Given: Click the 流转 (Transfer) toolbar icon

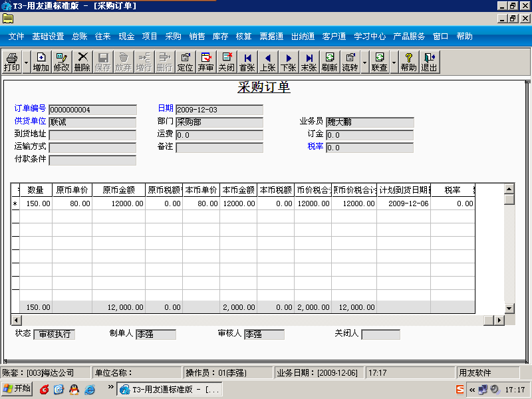Looking at the screenshot, I should (x=350, y=62).
